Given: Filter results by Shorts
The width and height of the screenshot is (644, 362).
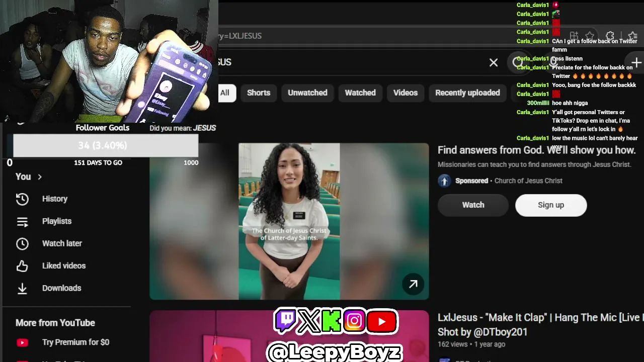Looking at the screenshot, I should coord(259,93).
